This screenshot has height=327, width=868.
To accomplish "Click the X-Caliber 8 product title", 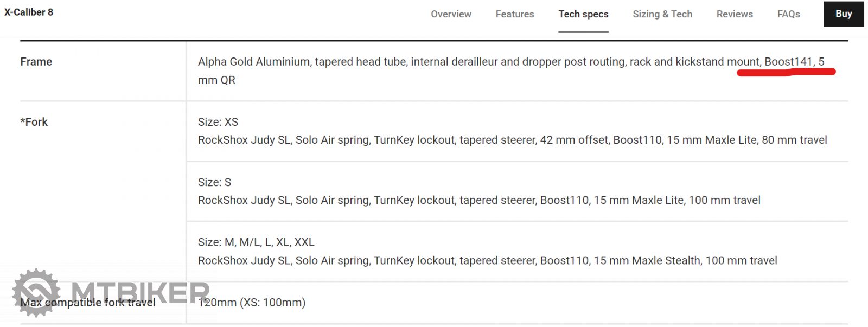I will [29, 12].
